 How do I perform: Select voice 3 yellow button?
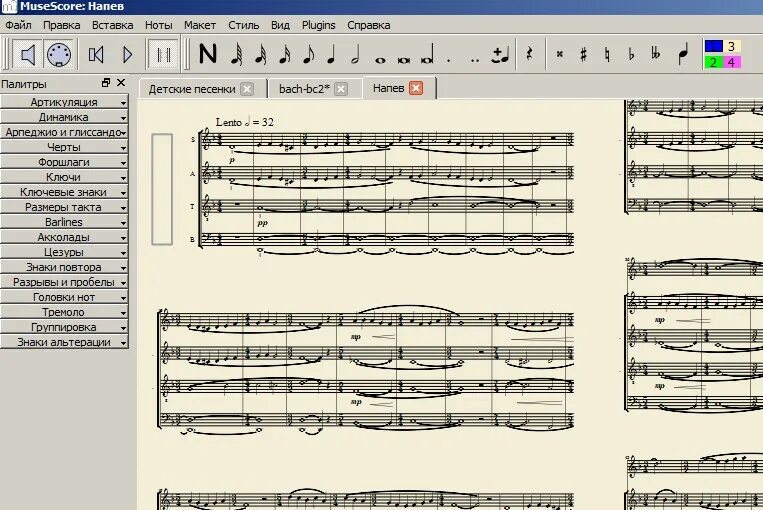[x=731, y=46]
